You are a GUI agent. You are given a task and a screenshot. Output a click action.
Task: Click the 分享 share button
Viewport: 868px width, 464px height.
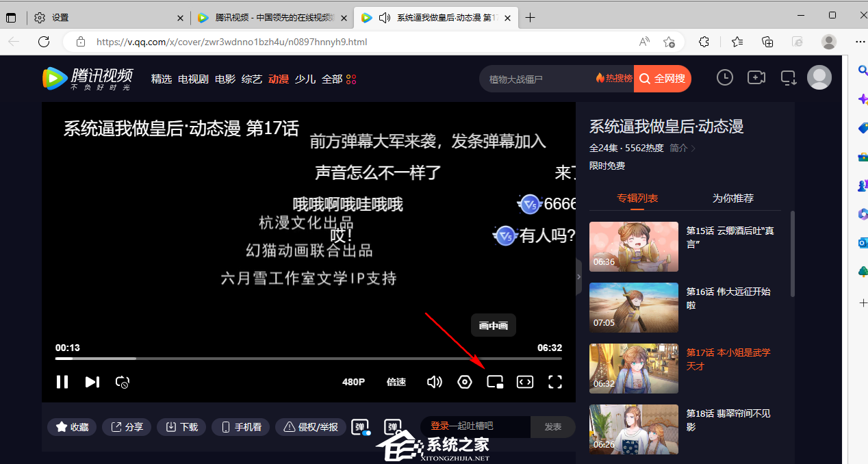click(x=127, y=427)
